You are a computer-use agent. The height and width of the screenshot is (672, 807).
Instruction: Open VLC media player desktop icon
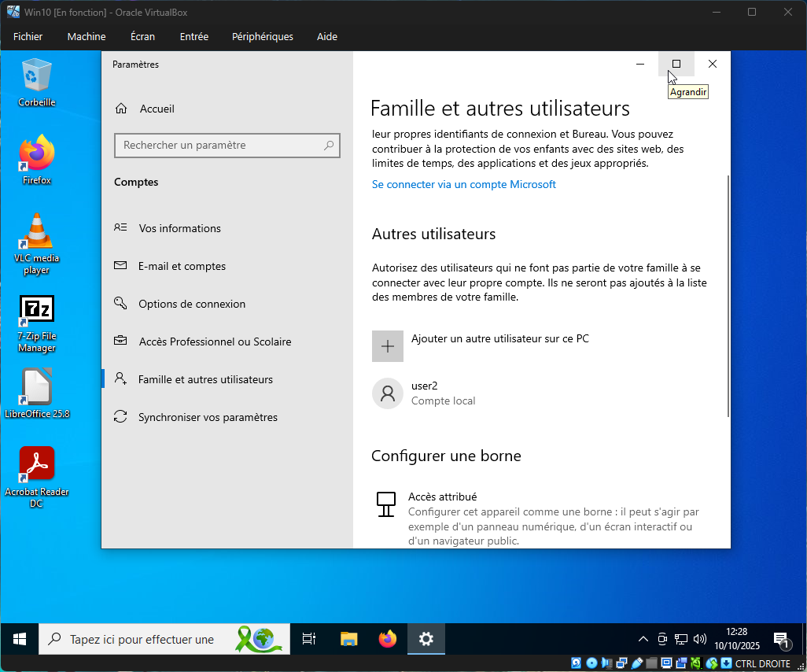tap(37, 231)
